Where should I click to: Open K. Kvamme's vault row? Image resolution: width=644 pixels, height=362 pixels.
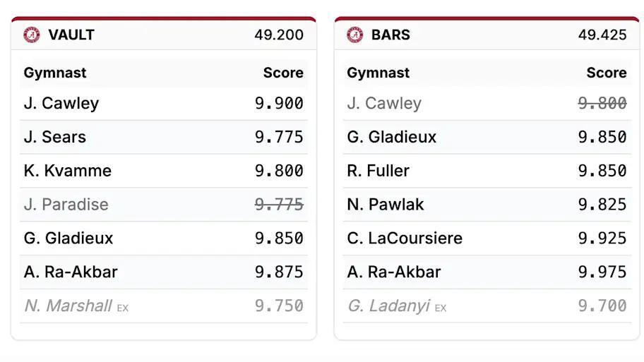coord(68,171)
